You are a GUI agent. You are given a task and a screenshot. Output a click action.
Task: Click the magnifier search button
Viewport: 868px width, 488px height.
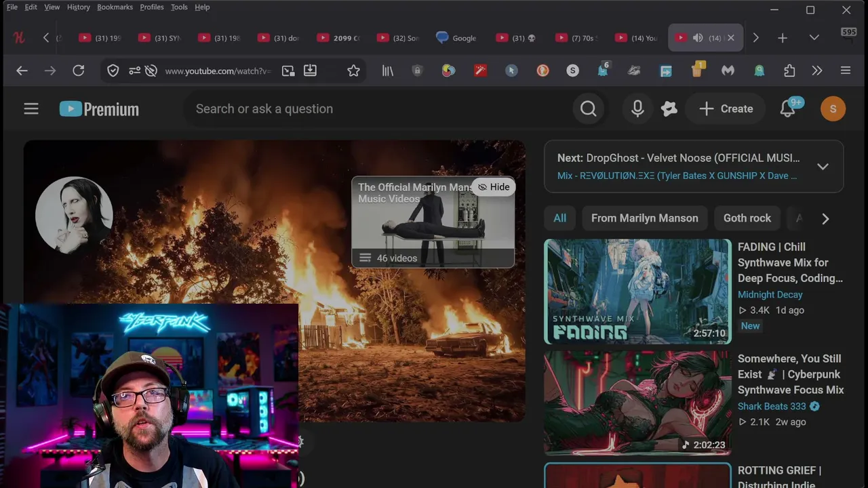click(589, 108)
